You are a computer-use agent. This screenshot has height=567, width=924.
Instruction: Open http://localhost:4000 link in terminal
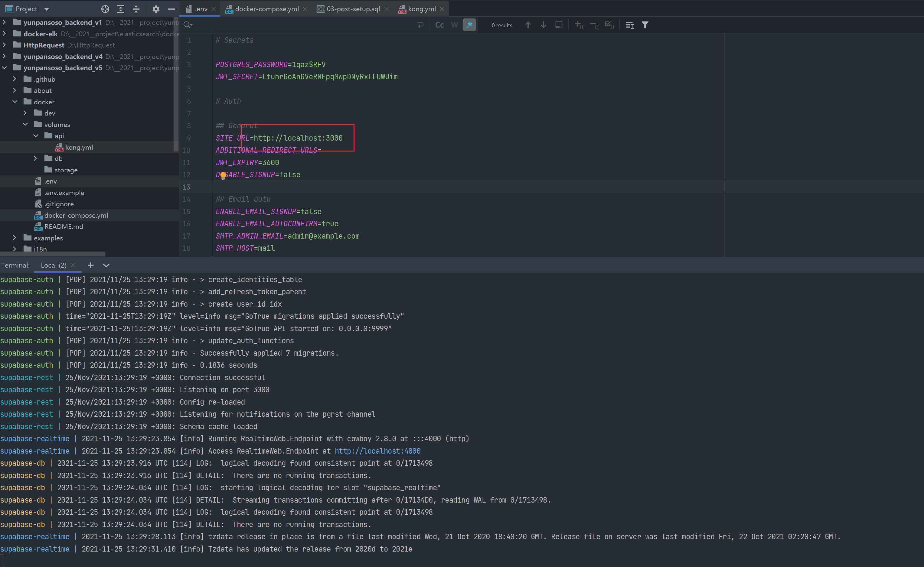click(377, 451)
